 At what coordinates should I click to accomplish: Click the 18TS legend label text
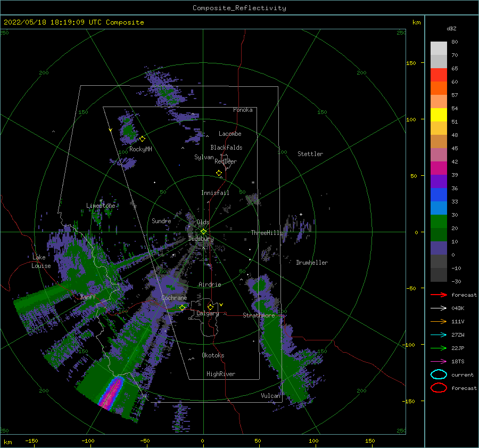pos(458,362)
